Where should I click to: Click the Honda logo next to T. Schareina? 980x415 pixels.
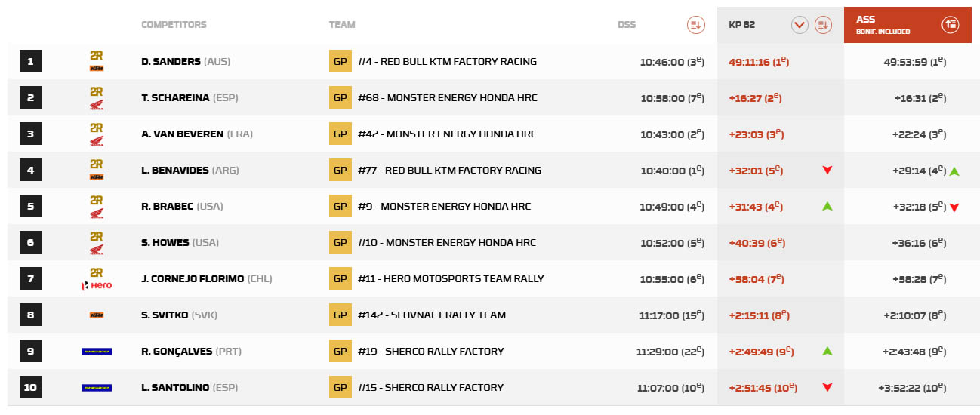point(96,105)
